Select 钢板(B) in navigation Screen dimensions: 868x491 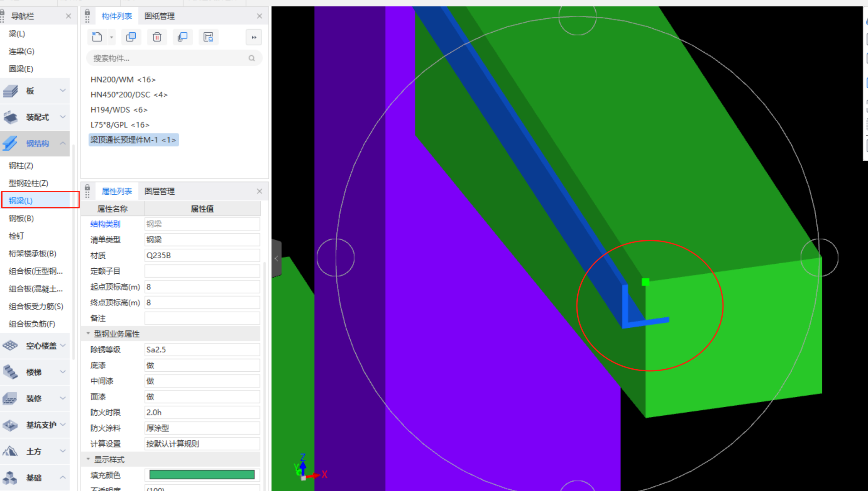(x=21, y=218)
